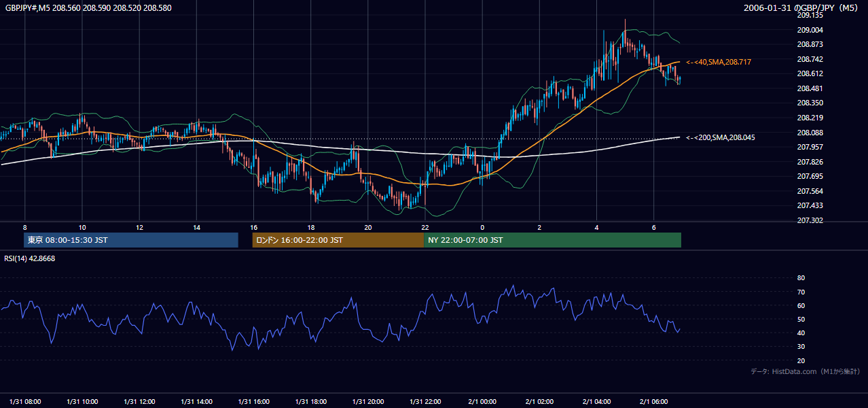This screenshot has height=408, width=868.
Task: Click the orange '<--40,SMA,208.717' label
Action: (719, 62)
